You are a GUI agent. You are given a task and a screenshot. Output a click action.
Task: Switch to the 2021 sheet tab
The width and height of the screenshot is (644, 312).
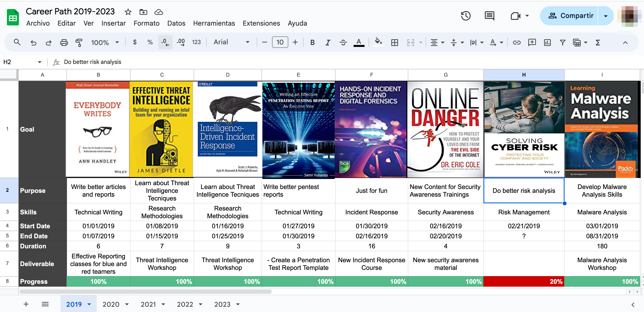[148, 304]
